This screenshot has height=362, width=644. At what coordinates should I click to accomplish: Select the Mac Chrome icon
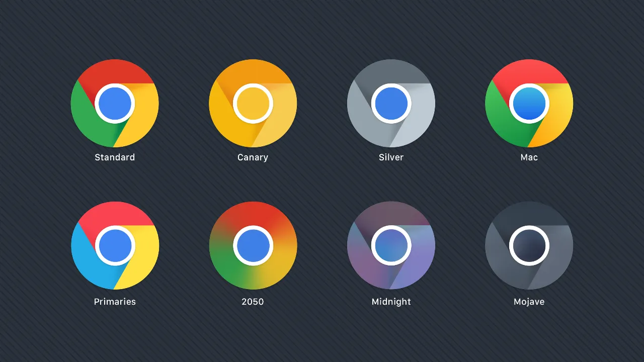point(529,103)
